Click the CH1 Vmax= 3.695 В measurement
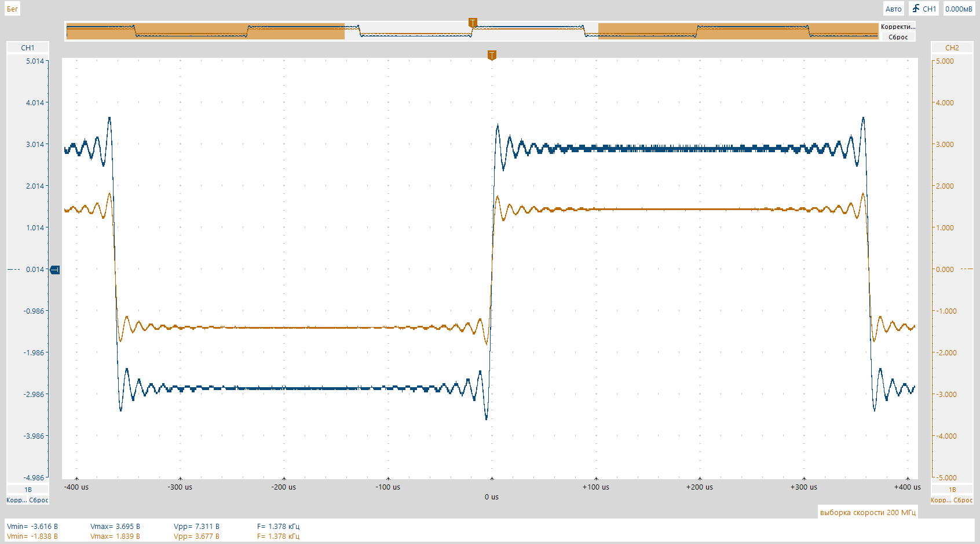Image resolution: width=980 pixels, height=544 pixels. 115,526
